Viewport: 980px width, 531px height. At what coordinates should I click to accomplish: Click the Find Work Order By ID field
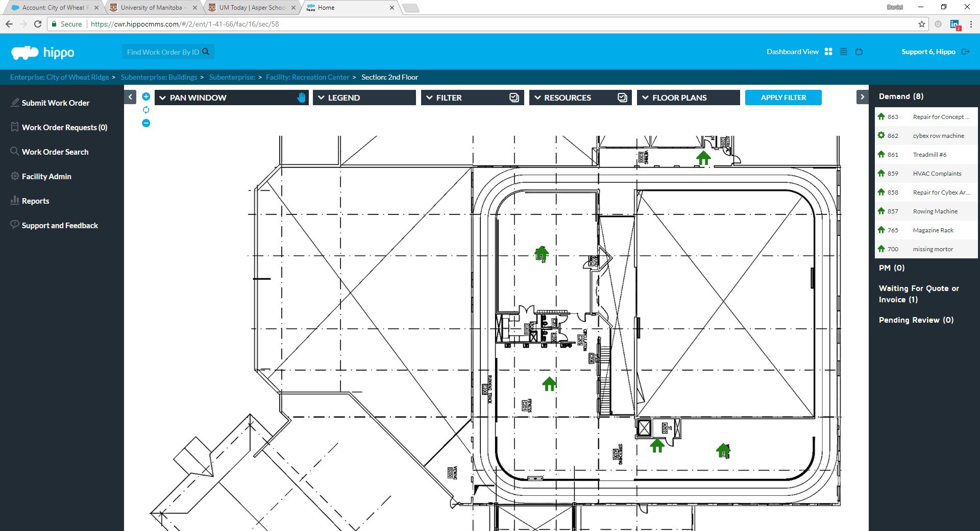[x=163, y=52]
